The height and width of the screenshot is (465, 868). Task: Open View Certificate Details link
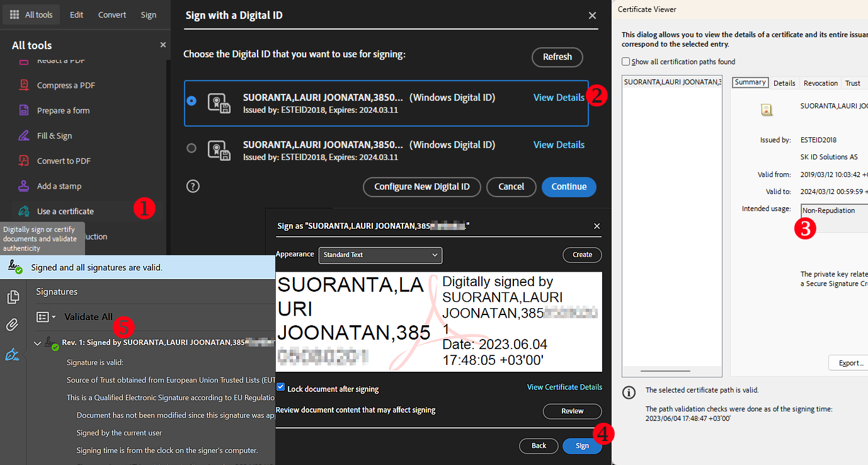pos(564,387)
